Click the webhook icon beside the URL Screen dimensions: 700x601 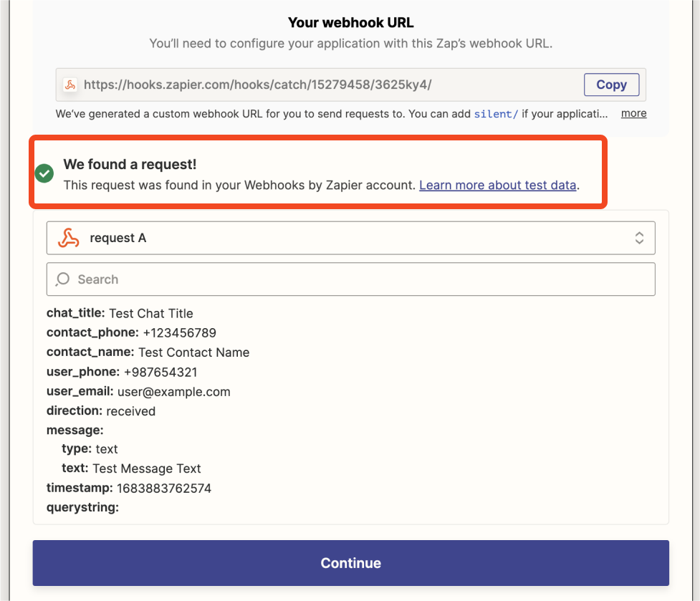click(70, 85)
